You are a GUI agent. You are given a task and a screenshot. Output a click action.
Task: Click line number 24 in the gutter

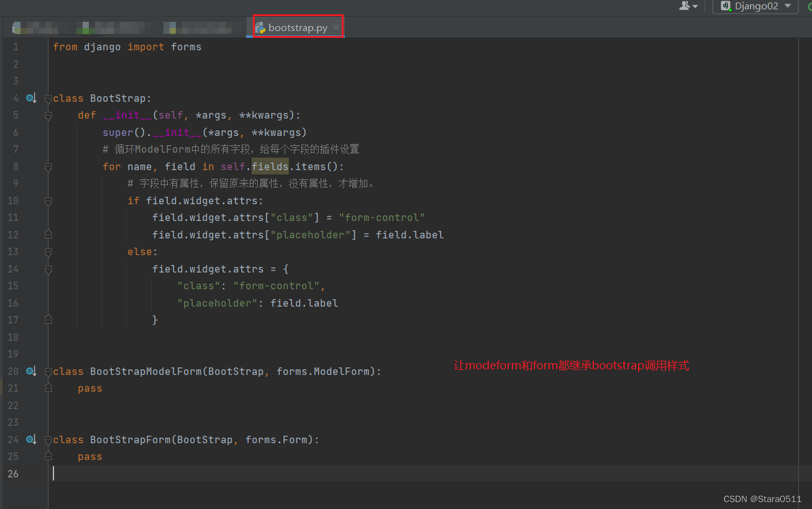12,439
